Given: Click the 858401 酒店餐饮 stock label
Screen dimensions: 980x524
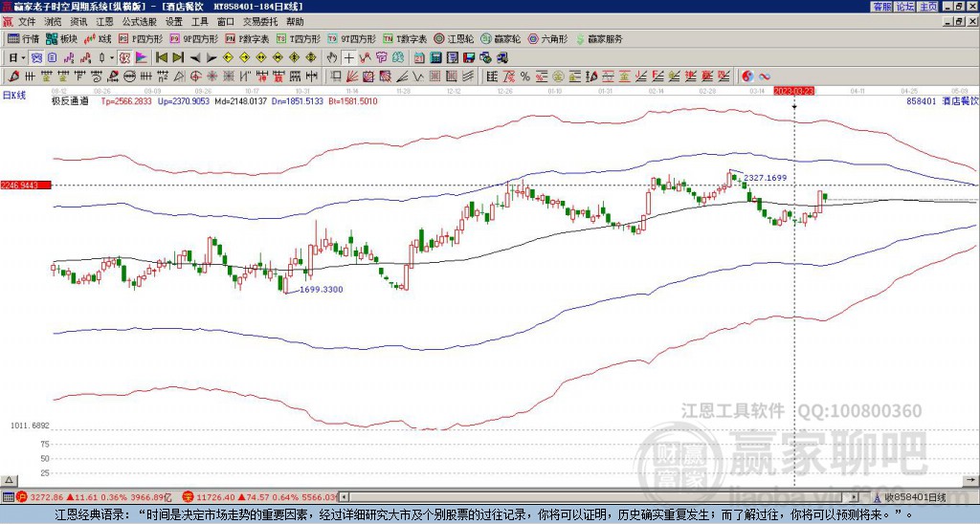Looking at the screenshot, I should [x=943, y=100].
